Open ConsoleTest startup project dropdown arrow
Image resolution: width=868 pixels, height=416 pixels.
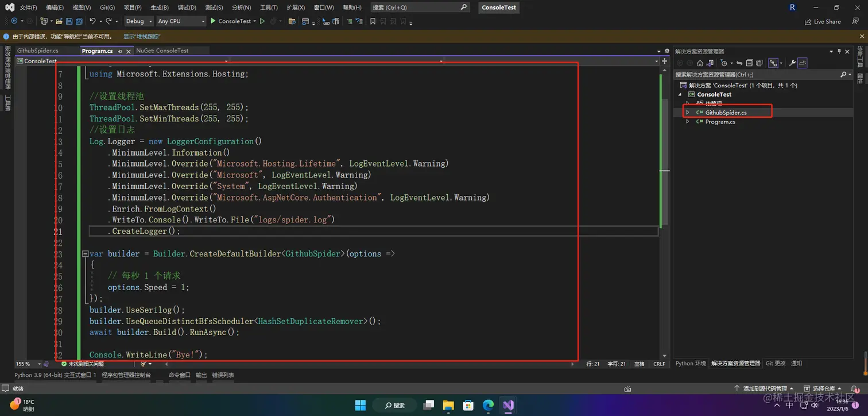click(254, 21)
